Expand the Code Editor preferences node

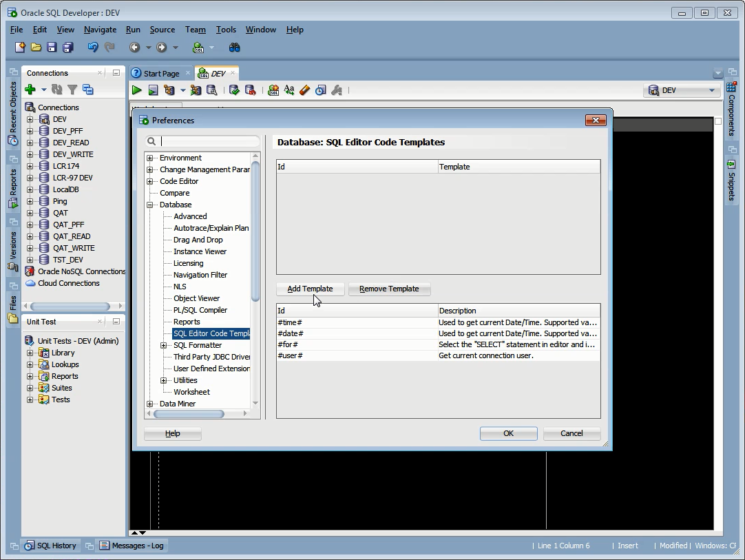(149, 181)
